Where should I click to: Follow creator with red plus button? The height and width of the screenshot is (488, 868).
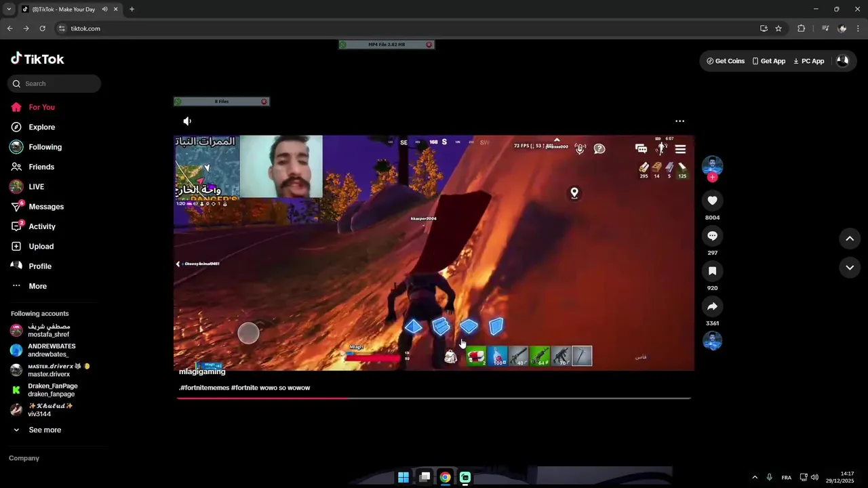click(712, 178)
